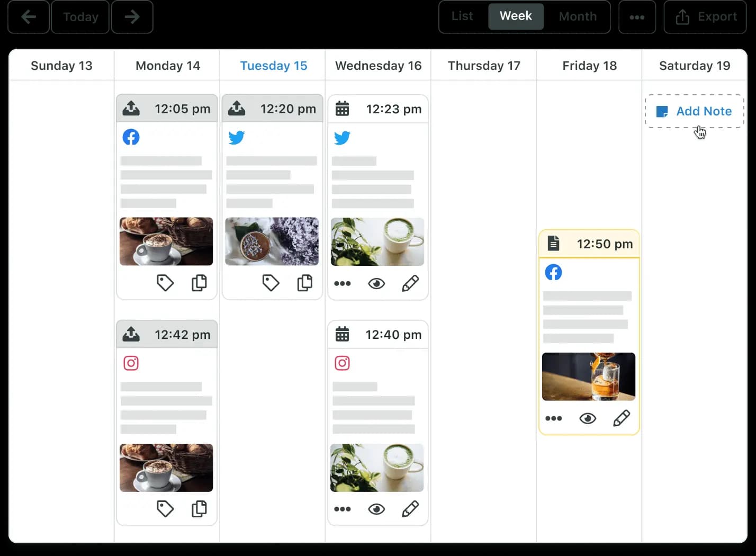This screenshot has height=556, width=756.
Task: Toggle the preview eye on Friday's 12:50 post
Action: pos(588,418)
